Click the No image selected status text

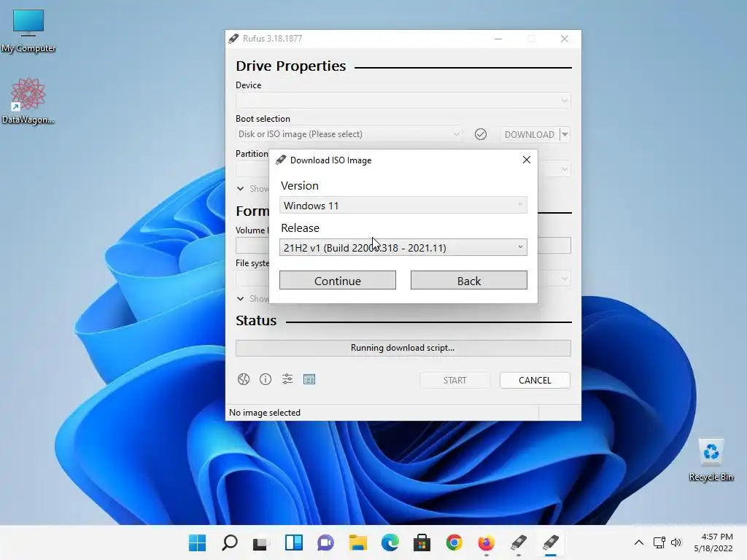pyautogui.click(x=265, y=413)
